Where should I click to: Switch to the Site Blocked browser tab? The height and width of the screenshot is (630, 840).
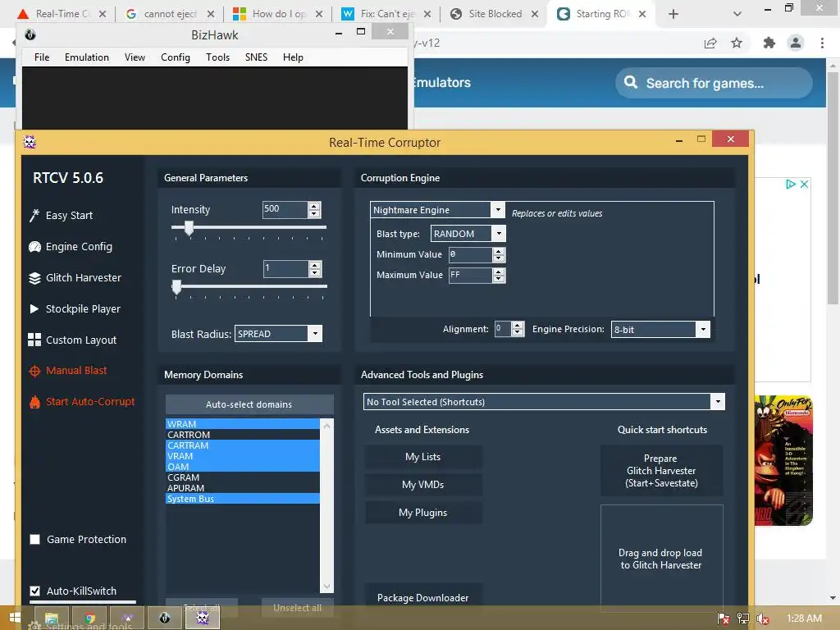(x=494, y=14)
